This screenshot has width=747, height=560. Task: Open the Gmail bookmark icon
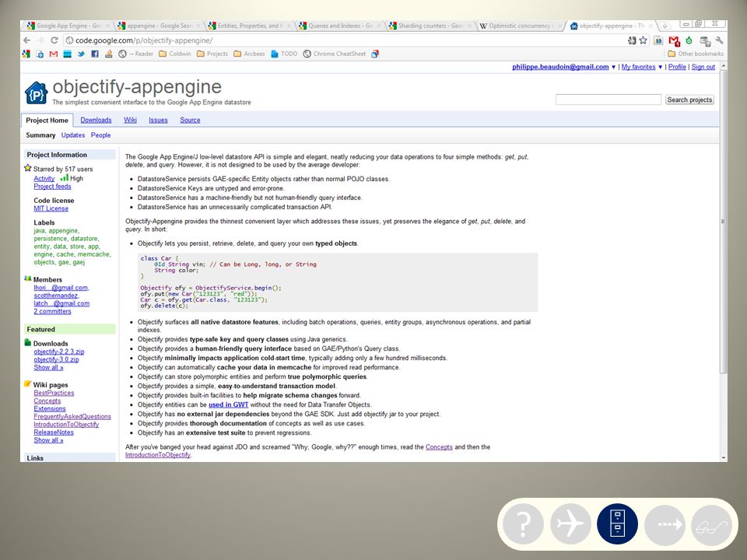point(54,54)
